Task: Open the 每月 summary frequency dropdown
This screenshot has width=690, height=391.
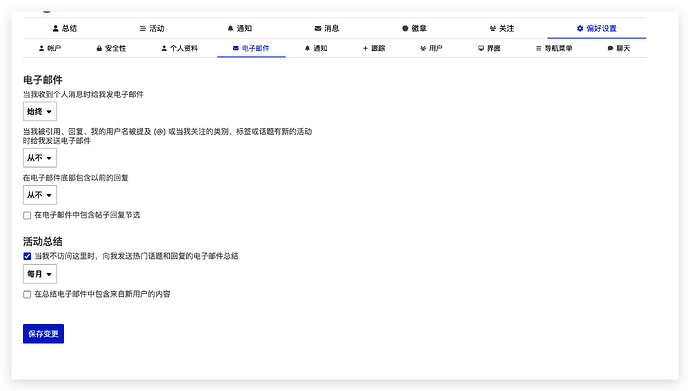Action: click(40, 274)
